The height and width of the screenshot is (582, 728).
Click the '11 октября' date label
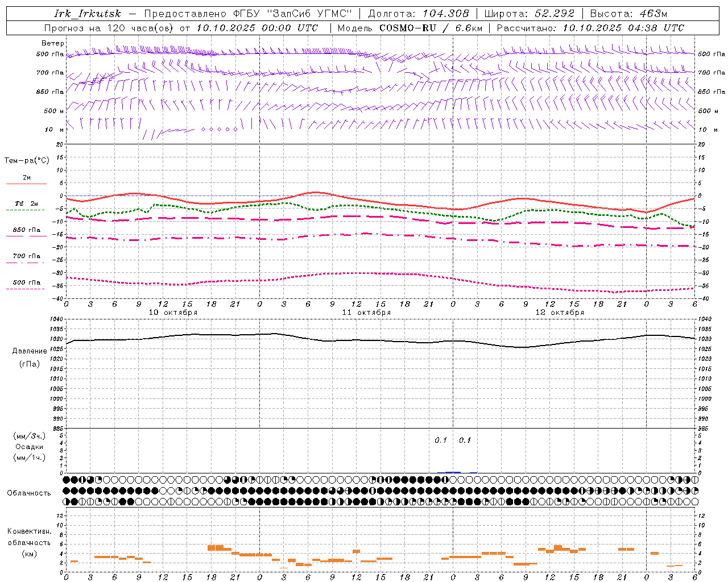click(366, 313)
